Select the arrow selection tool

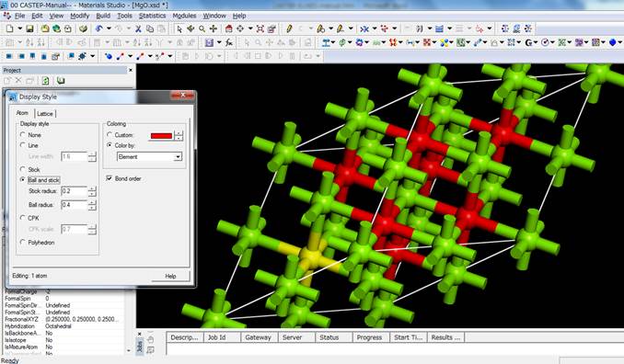(179, 28)
